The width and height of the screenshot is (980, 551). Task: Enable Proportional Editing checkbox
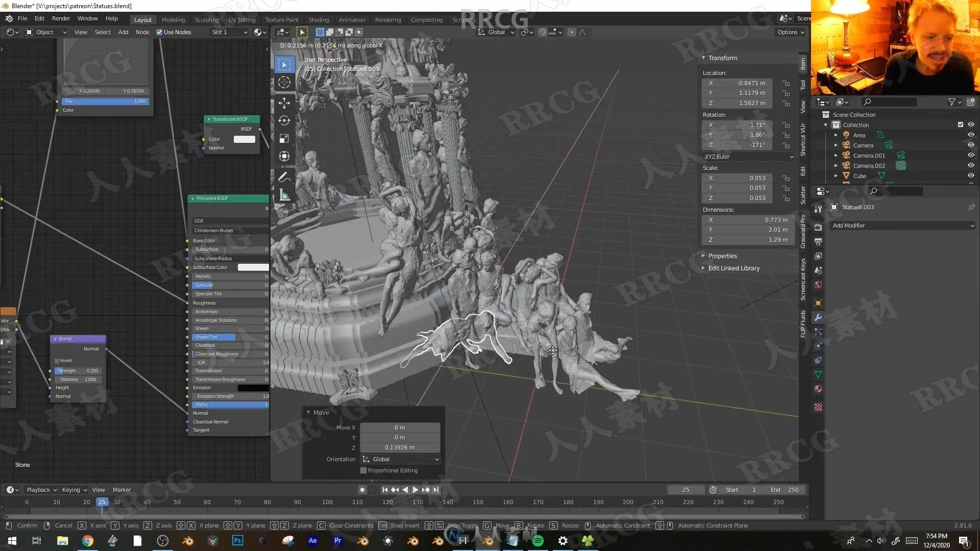coord(363,470)
